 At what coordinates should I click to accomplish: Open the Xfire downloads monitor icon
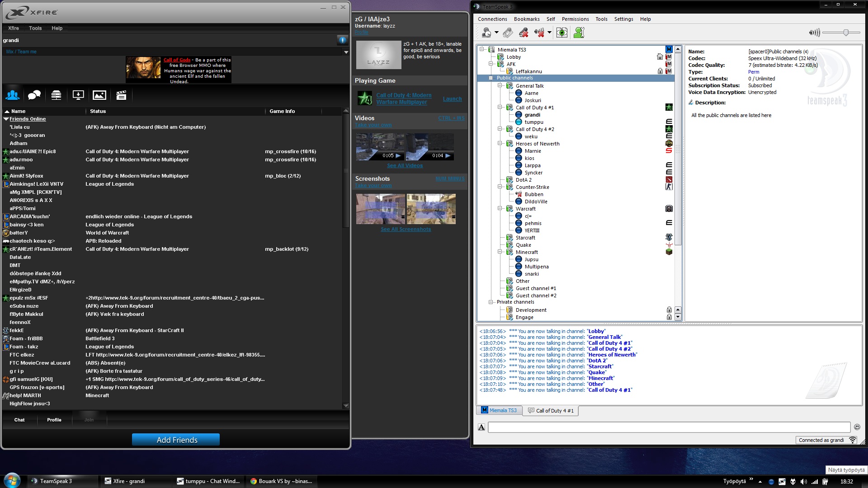pos(78,95)
